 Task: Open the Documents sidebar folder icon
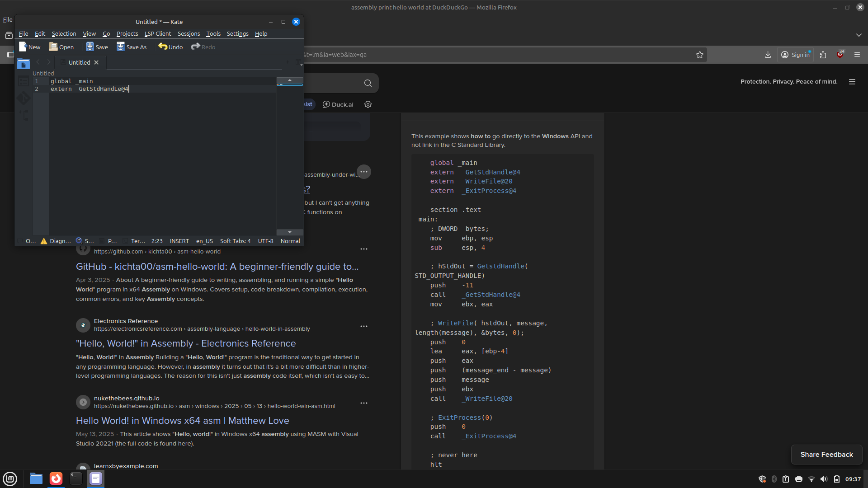pyautogui.click(x=24, y=64)
